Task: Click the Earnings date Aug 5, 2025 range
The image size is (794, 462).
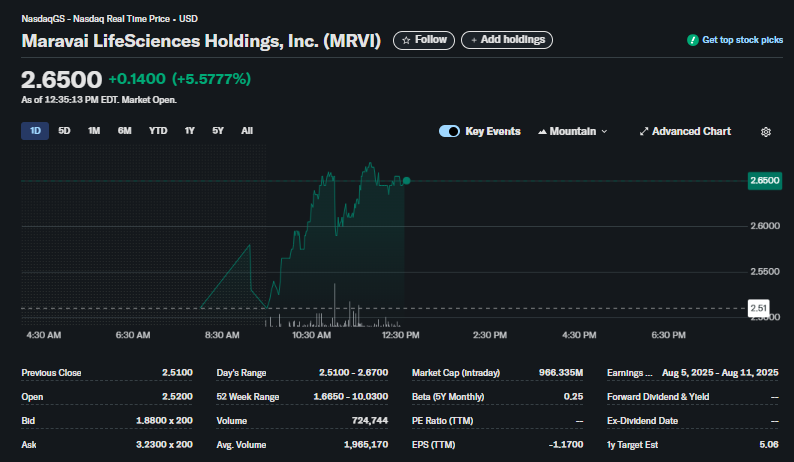Action: (720, 373)
